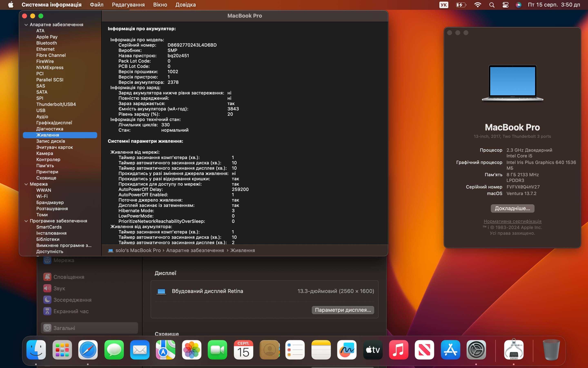Open App Store in Dock
This screenshot has width=588, height=368.
[x=450, y=350]
